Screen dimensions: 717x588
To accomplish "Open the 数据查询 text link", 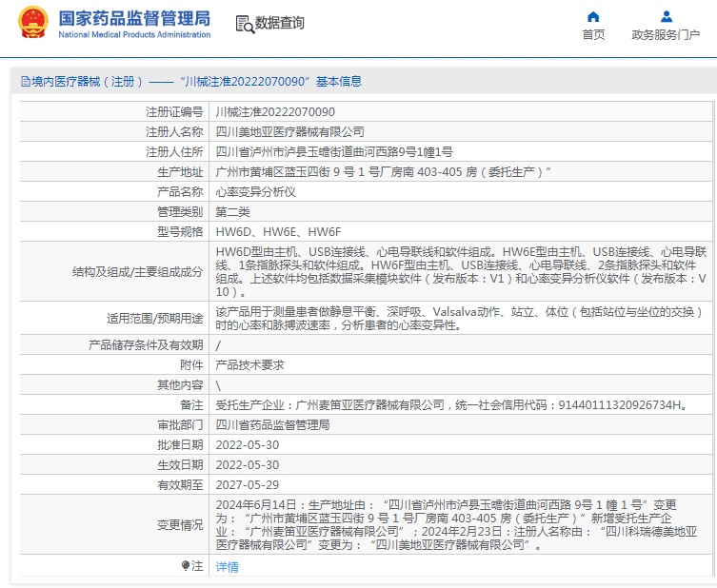I will 280,23.
